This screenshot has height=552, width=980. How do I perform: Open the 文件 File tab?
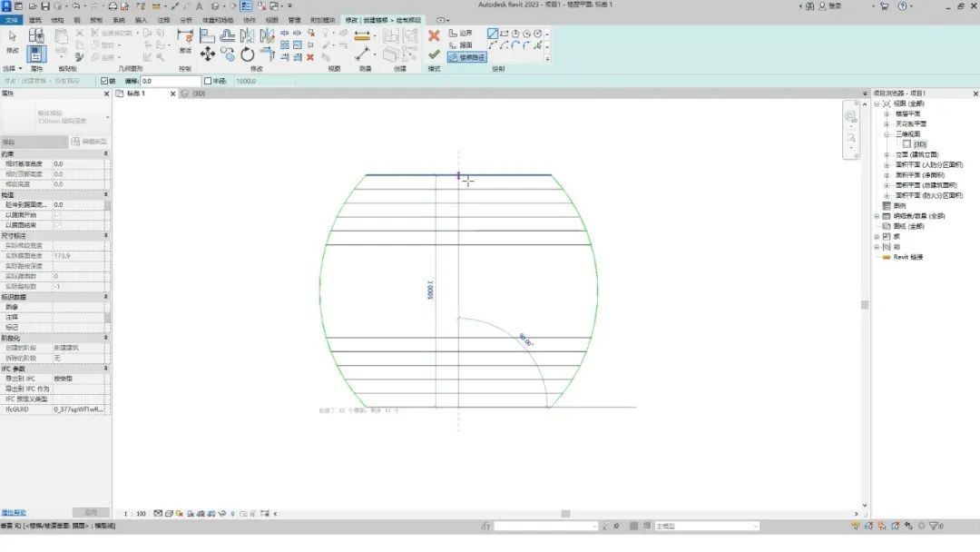[11, 20]
